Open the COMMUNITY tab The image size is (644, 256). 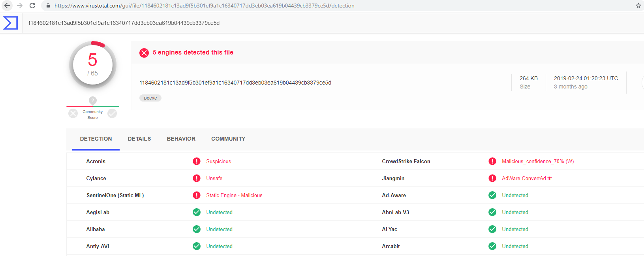click(228, 139)
